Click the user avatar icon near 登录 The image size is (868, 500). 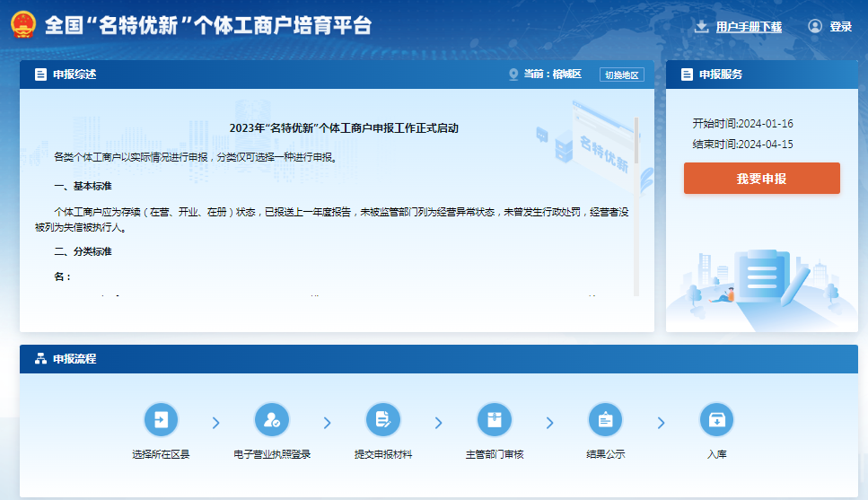coord(815,27)
